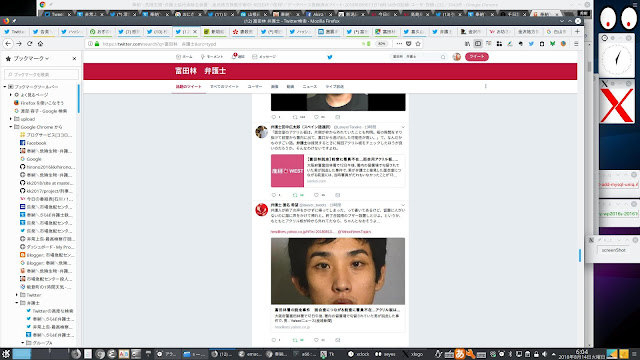
Task: Go back with the Firefox back arrow
Action: coord(8,44)
